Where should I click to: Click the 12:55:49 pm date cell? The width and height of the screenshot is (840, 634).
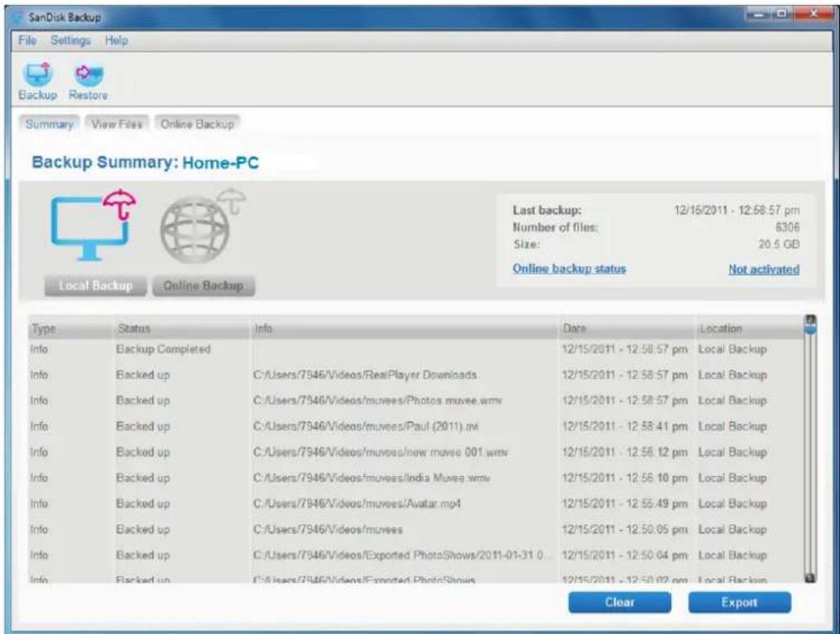click(625, 504)
